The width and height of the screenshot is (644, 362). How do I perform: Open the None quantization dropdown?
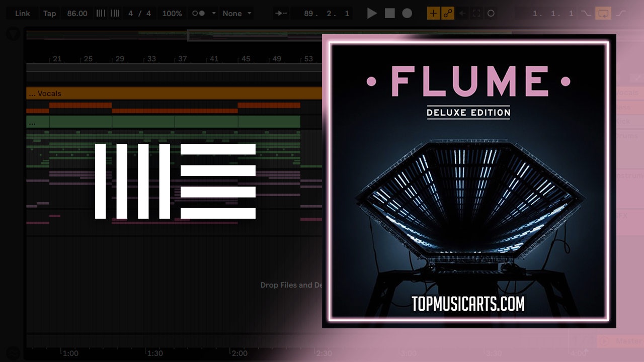pos(236,14)
